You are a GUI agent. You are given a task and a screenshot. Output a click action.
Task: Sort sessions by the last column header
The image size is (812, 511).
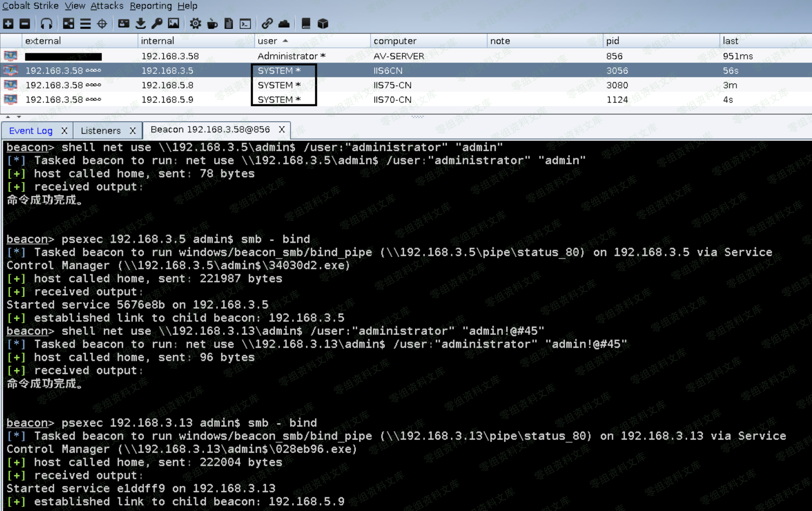[730, 41]
